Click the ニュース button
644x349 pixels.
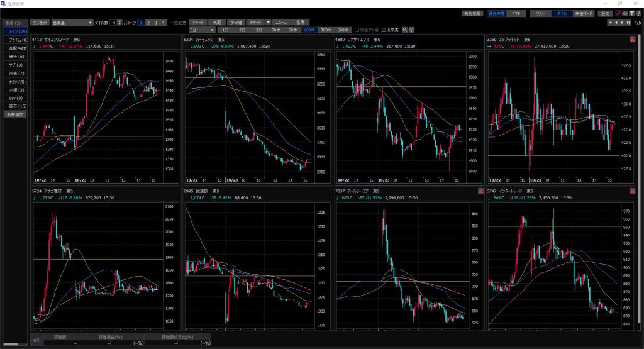tap(284, 22)
